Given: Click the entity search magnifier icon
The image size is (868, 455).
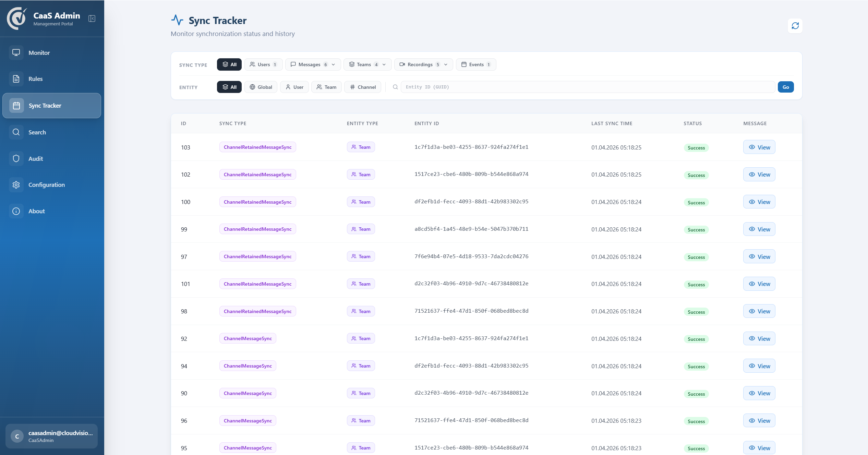Looking at the screenshot, I should (395, 87).
